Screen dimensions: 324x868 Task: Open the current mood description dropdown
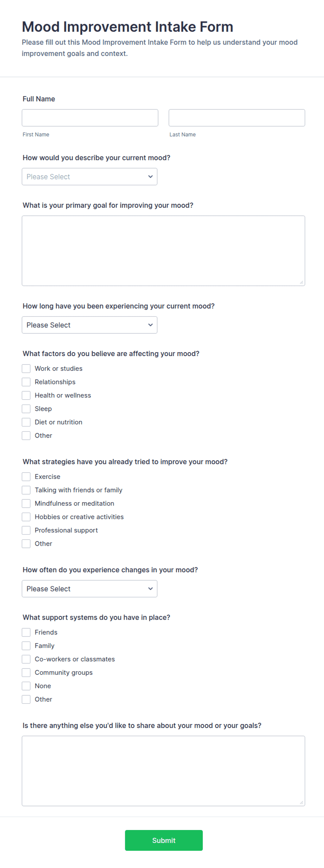(x=90, y=177)
